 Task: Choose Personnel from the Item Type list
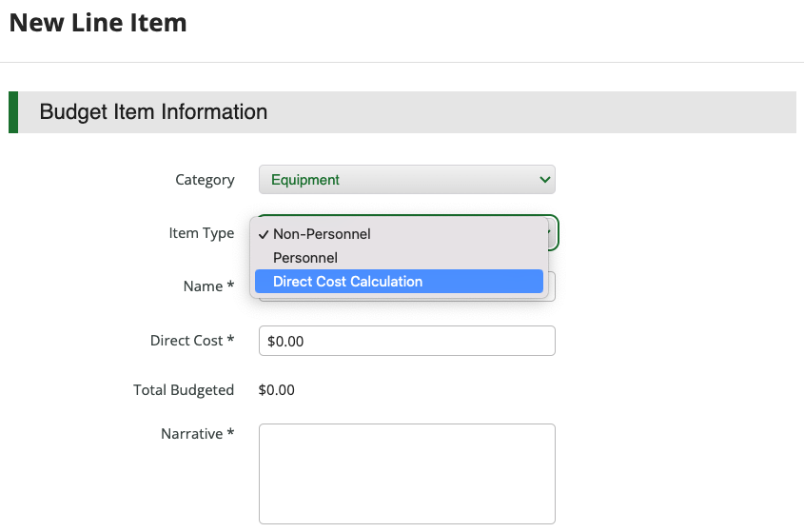[x=304, y=258]
